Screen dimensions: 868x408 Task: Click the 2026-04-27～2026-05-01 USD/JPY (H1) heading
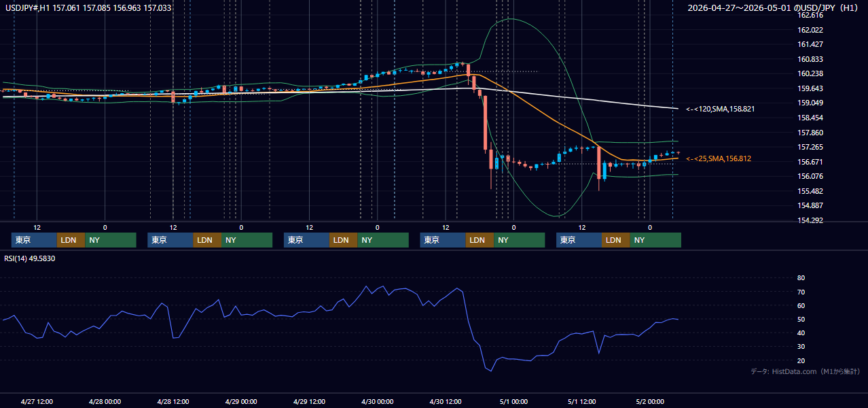click(774, 8)
